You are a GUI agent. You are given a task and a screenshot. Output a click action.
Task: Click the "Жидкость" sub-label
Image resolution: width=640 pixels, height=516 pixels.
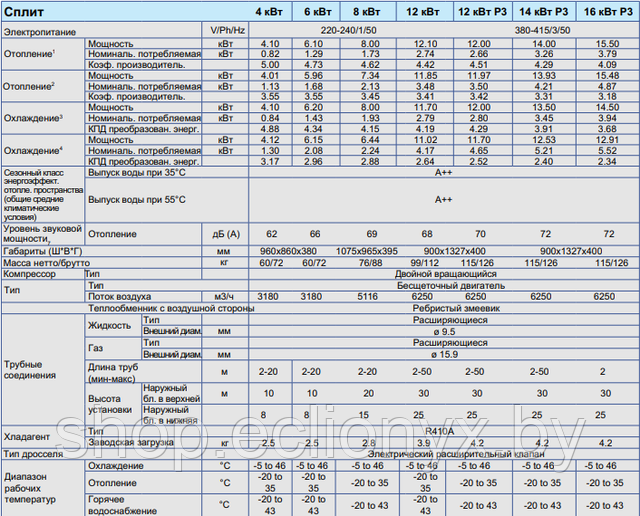pos(109,326)
